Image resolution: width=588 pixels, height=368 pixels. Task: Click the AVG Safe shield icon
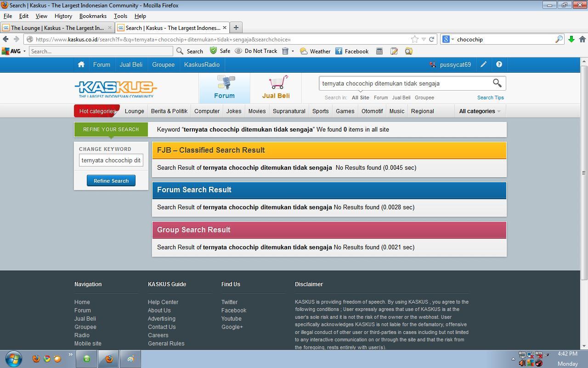(213, 51)
